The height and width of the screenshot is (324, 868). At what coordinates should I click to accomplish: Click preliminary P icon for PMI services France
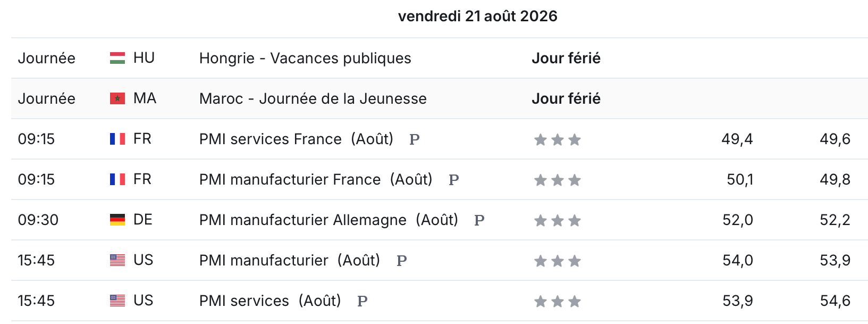(415, 139)
